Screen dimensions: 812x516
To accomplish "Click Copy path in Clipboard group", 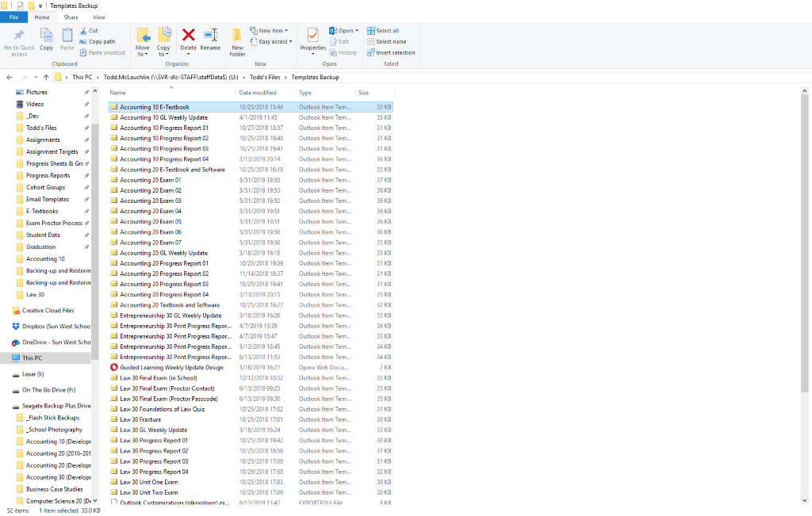I will [98, 42].
